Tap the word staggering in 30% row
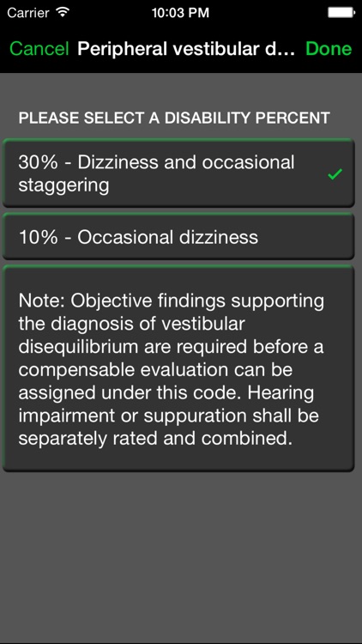Screen dimensions: 362x644 pos(63,185)
